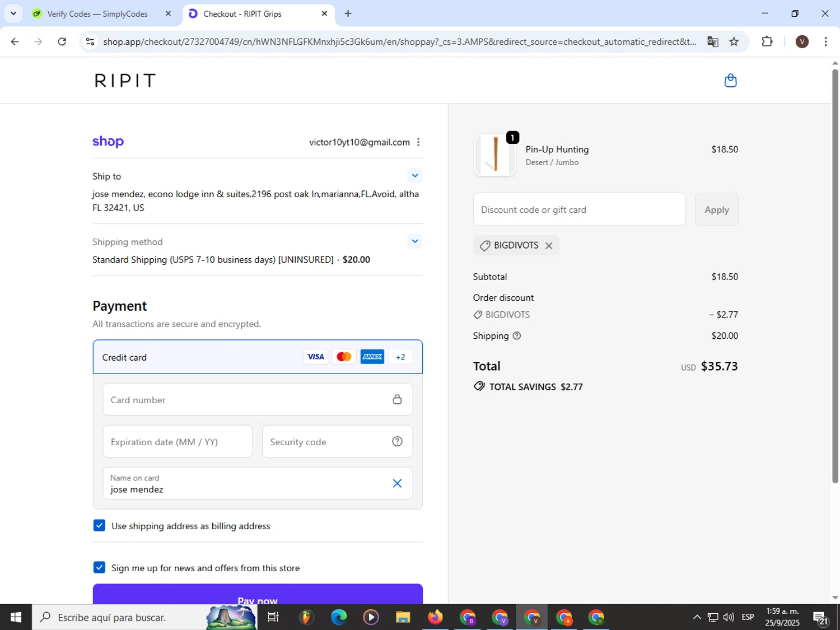Click the Shop Pay logo

(x=108, y=142)
